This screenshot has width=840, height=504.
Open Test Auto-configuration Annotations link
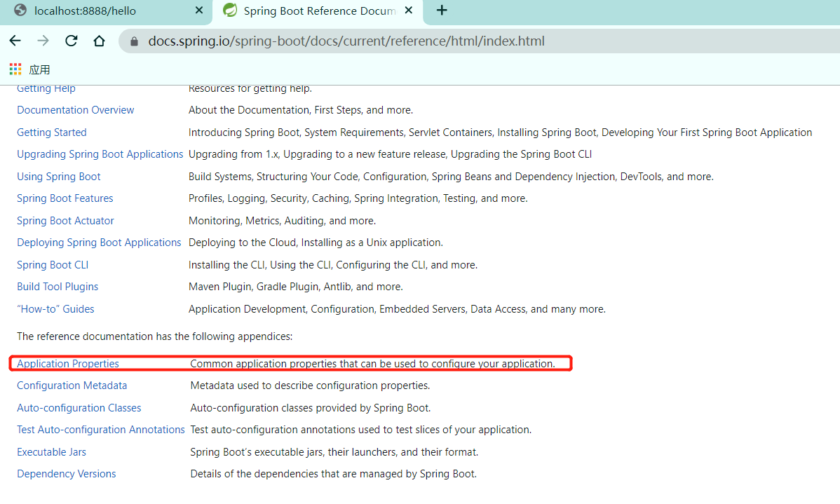(x=101, y=430)
